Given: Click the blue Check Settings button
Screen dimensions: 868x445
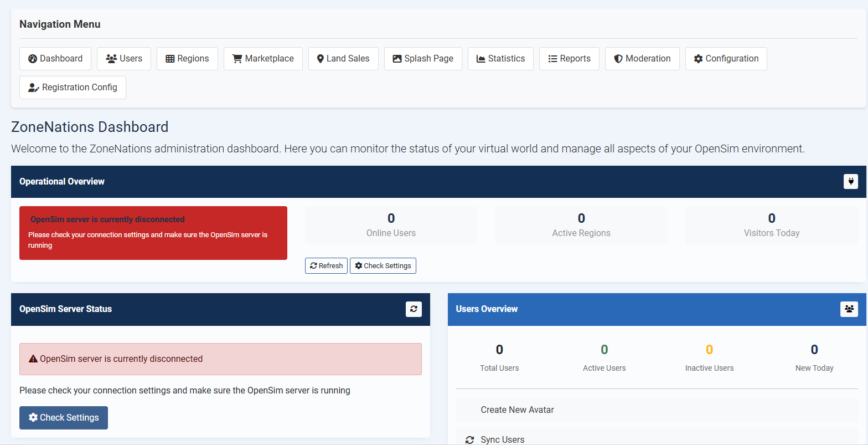Looking at the screenshot, I should point(64,418).
